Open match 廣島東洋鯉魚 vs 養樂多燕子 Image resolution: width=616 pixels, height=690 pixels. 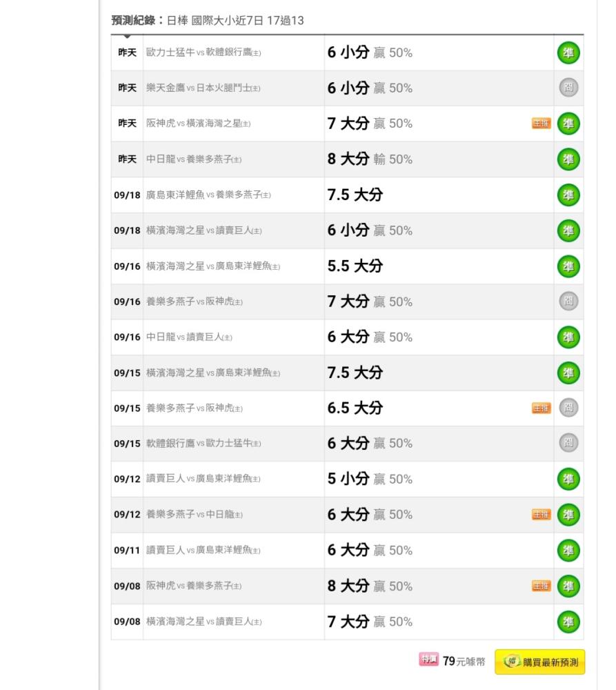point(208,195)
